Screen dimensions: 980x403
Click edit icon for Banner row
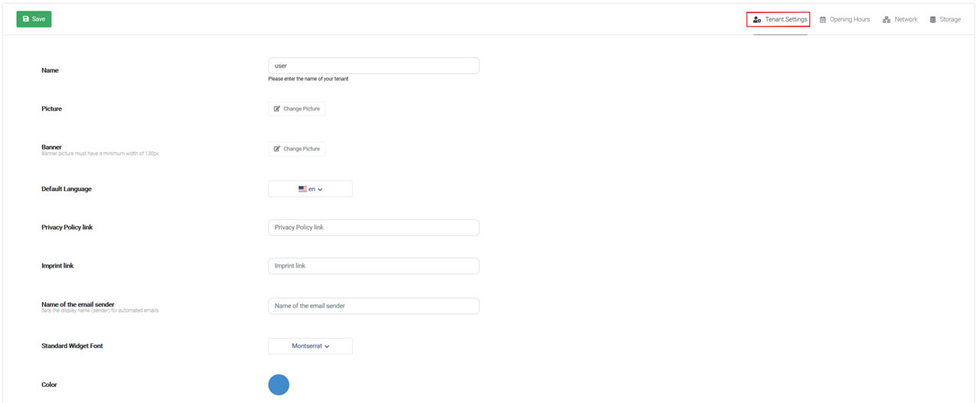click(277, 148)
